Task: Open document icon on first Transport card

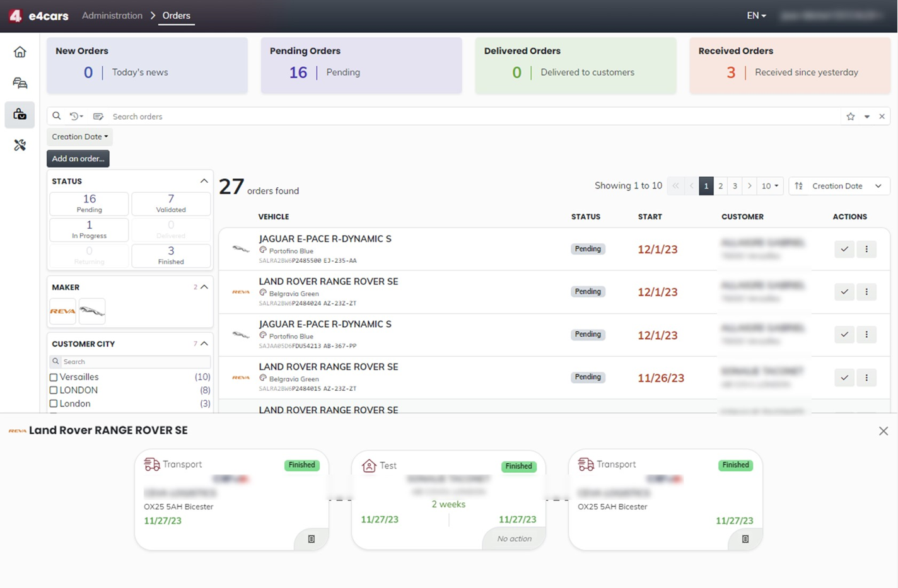Action: coord(311,539)
